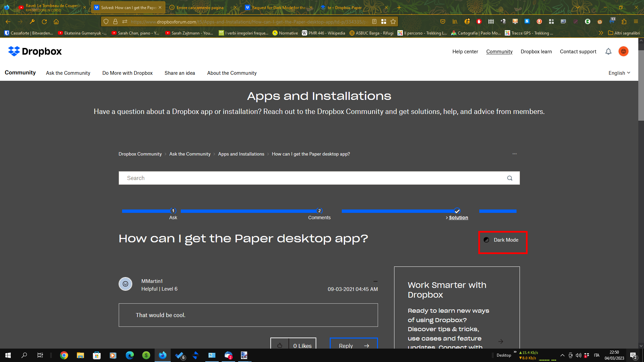The width and height of the screenshot is (644, 362).
Task: Open the Share an idea menu
Action: [x=180, y=73]
